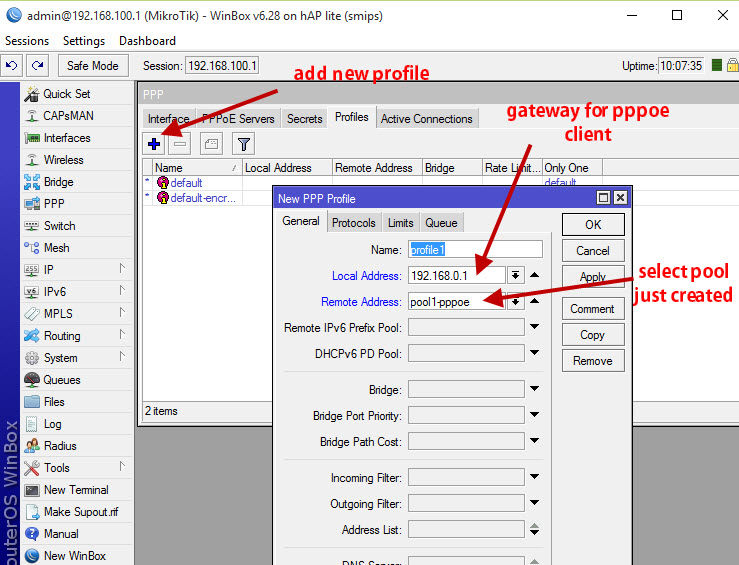
Task: Click the undo arrow in the toolbar
Action: coord(12,66)
